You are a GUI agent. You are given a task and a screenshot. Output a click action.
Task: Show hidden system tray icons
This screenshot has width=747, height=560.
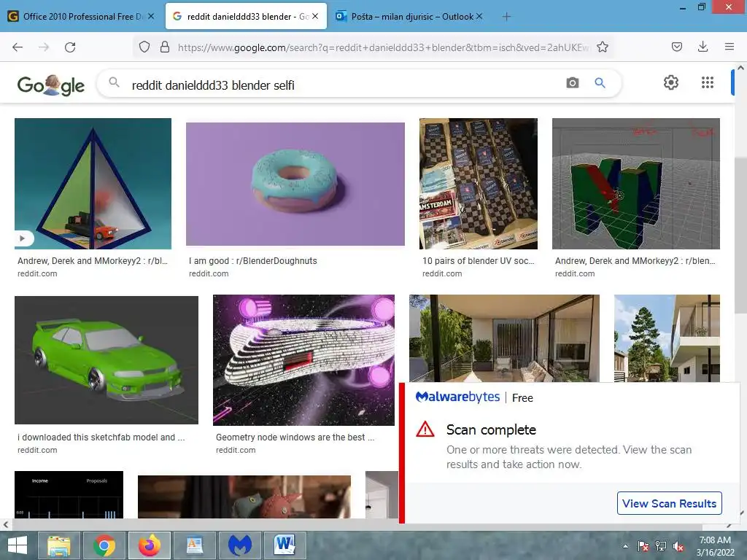click(625, 546)
